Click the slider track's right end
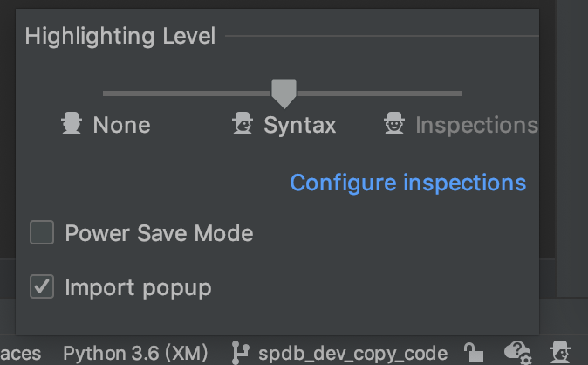Viewport: 588px width, 365px height. 459,93
